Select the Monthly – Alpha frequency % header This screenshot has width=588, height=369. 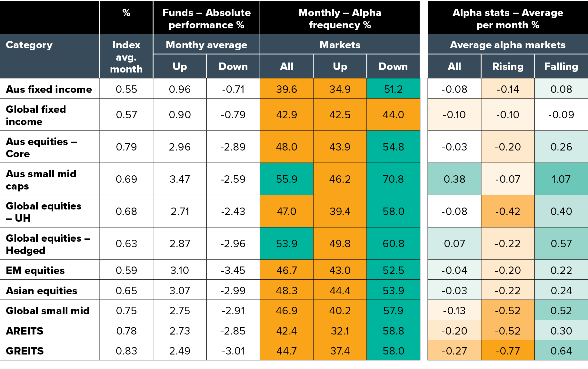(x=340, y=18)
